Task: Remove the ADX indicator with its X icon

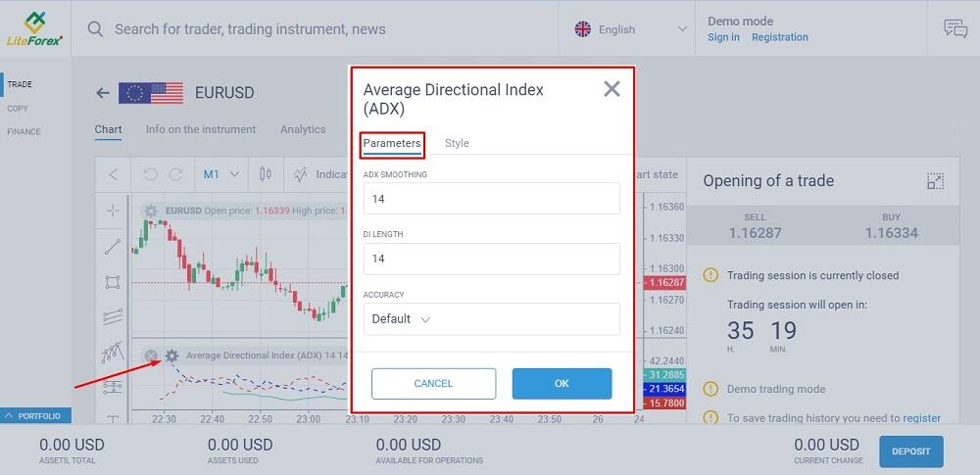Action: click(151, 356)
